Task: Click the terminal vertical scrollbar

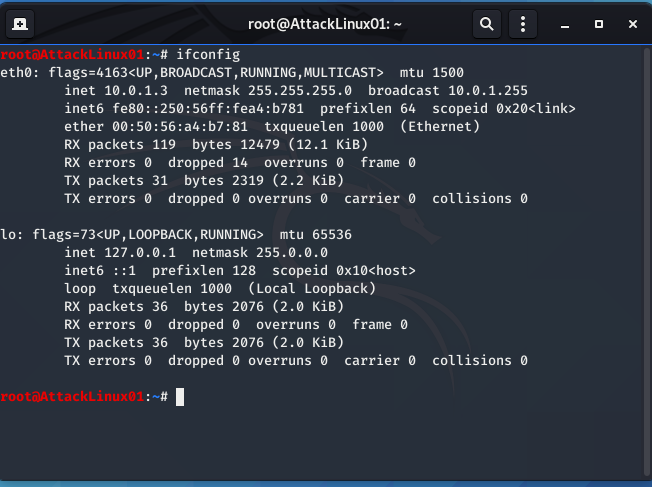Action: coord(647,262)
